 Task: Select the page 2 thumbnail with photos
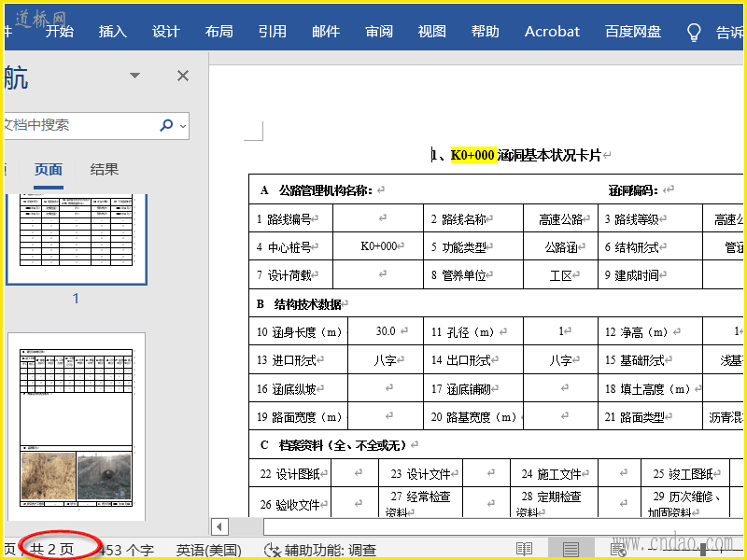pyautogui.click(x=77, y=427)
